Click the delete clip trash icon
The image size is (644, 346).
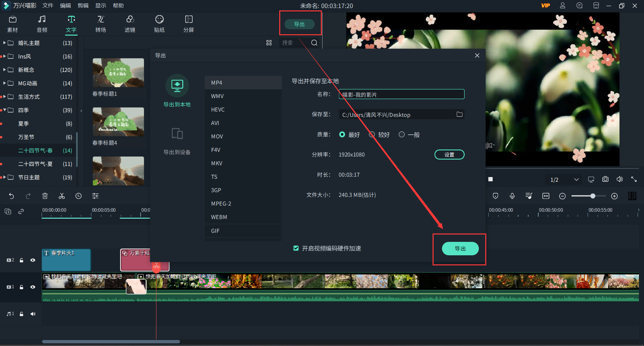[45, 196]
